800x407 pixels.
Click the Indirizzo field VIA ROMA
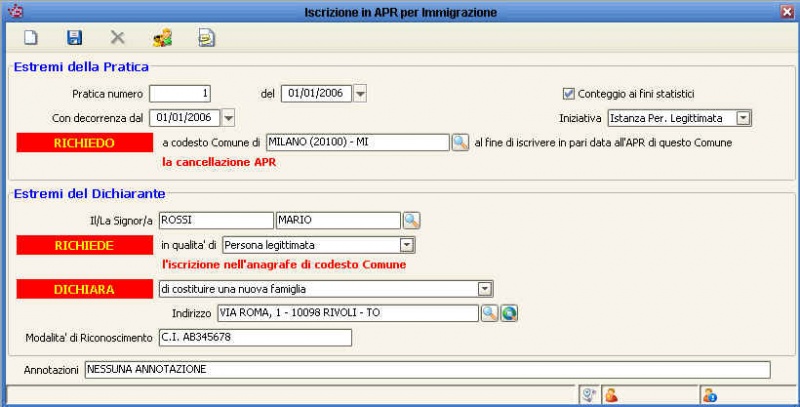348,313
